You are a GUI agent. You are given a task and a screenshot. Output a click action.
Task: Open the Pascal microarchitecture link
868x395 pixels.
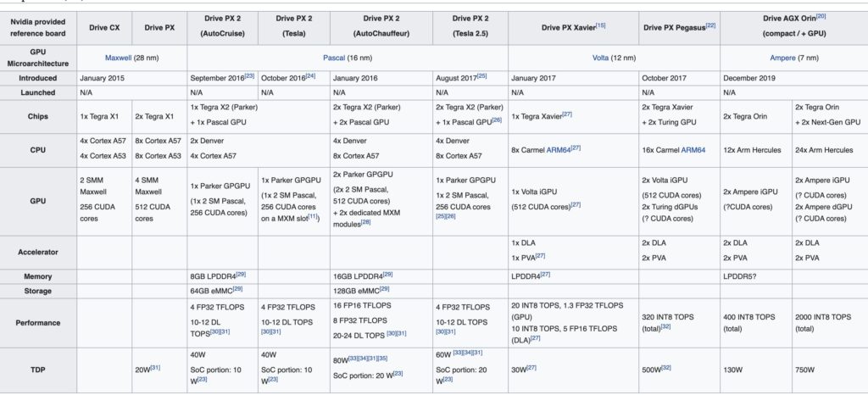[x=338, y=57]
